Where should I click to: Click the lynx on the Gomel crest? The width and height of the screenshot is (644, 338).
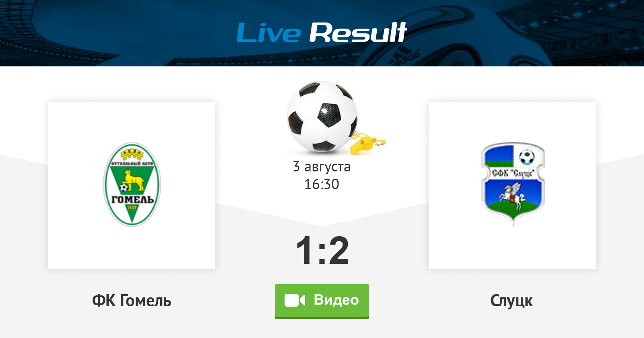(x=134, y=180)
